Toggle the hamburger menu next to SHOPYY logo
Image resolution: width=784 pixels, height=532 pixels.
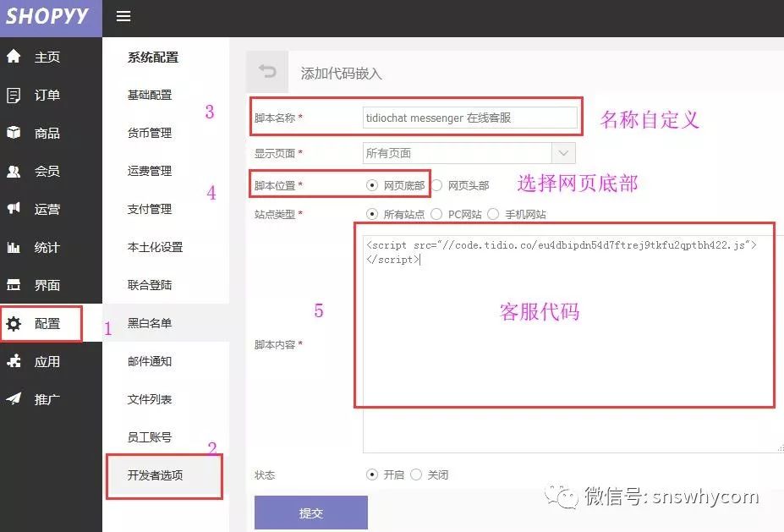(123, 16)
